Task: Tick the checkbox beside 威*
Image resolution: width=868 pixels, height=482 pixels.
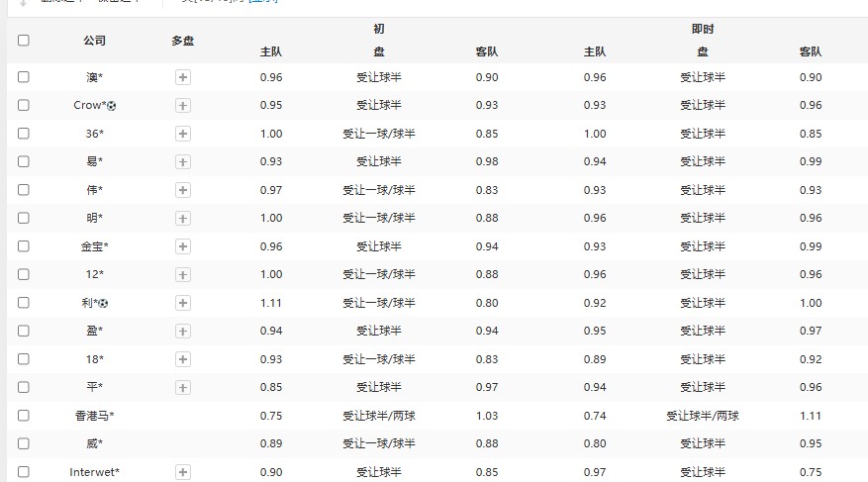Action: pyautogui.click(x=24, y=443)
